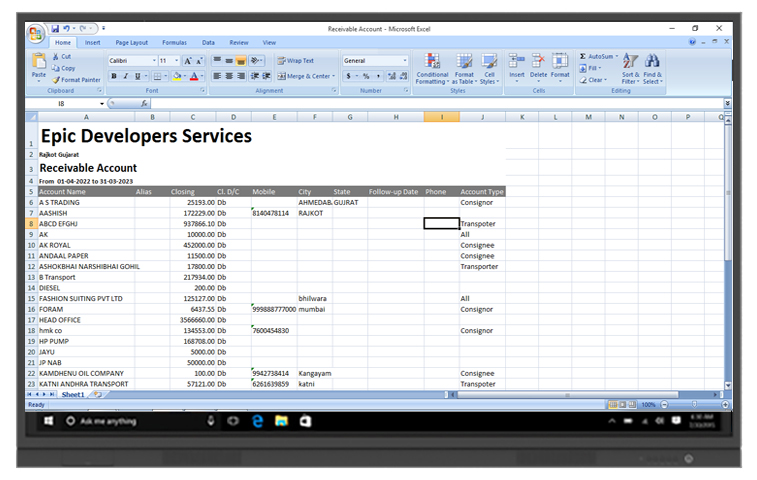Click the Paste clipboard icon
Image resolution: width=757 pixels, height=480 pixels.
[x=39, y=61]
